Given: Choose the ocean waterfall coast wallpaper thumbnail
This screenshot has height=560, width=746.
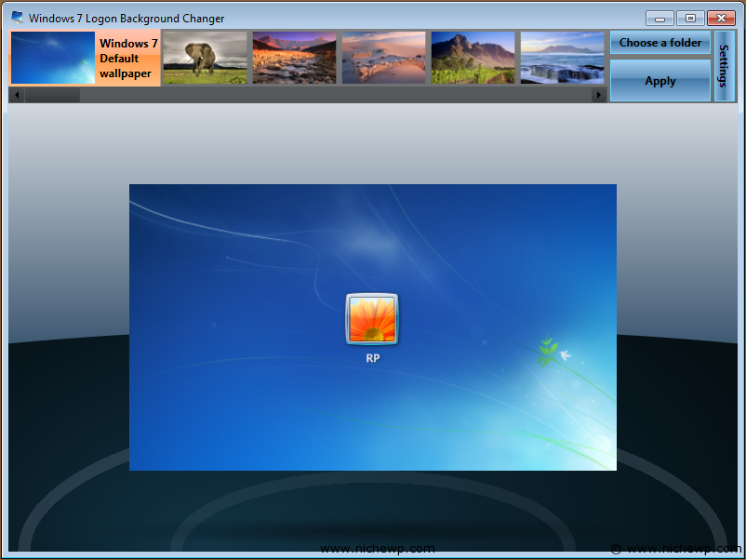Looking at the screenshot, I should (x=563, y=58).
